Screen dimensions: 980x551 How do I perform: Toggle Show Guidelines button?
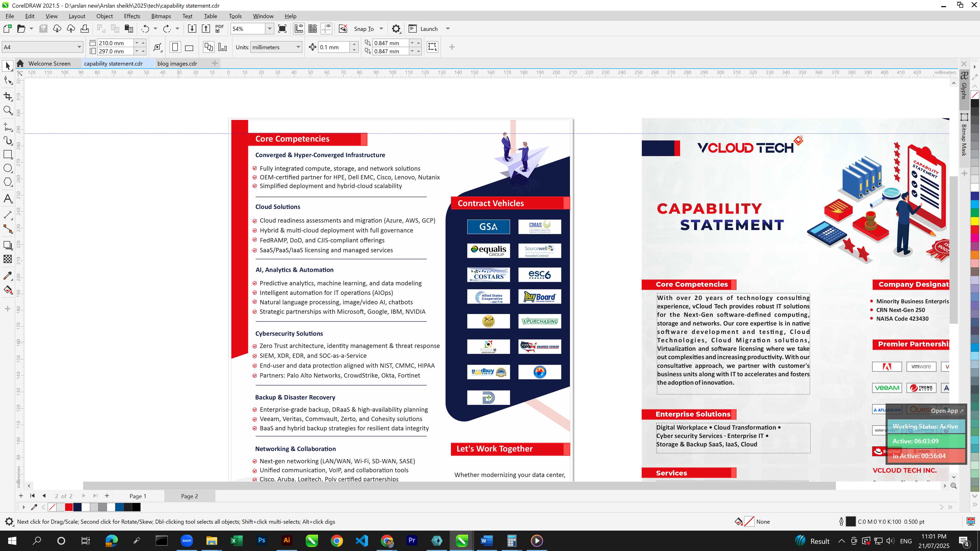tap(326, 29)
